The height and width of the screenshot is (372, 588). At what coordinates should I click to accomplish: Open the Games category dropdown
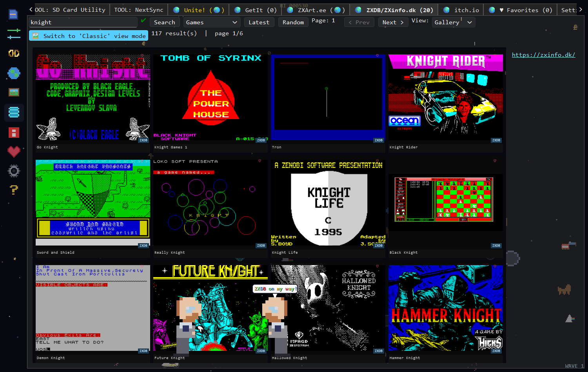point(212,22)
